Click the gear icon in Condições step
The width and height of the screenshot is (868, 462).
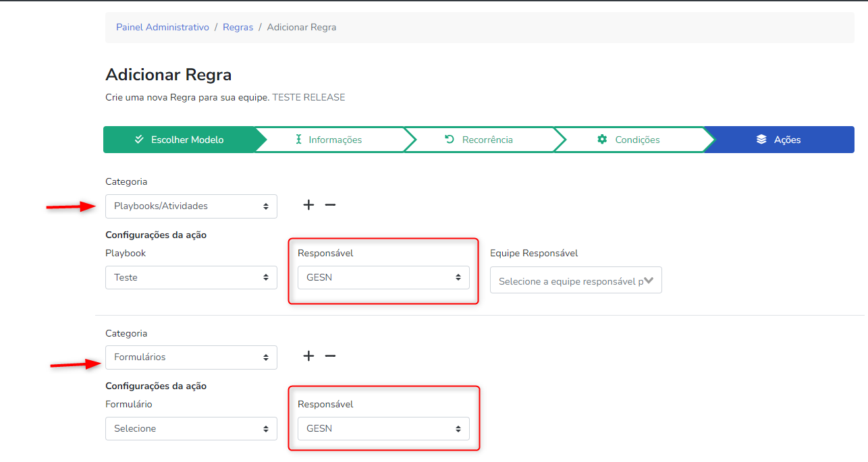pos(602,140)
